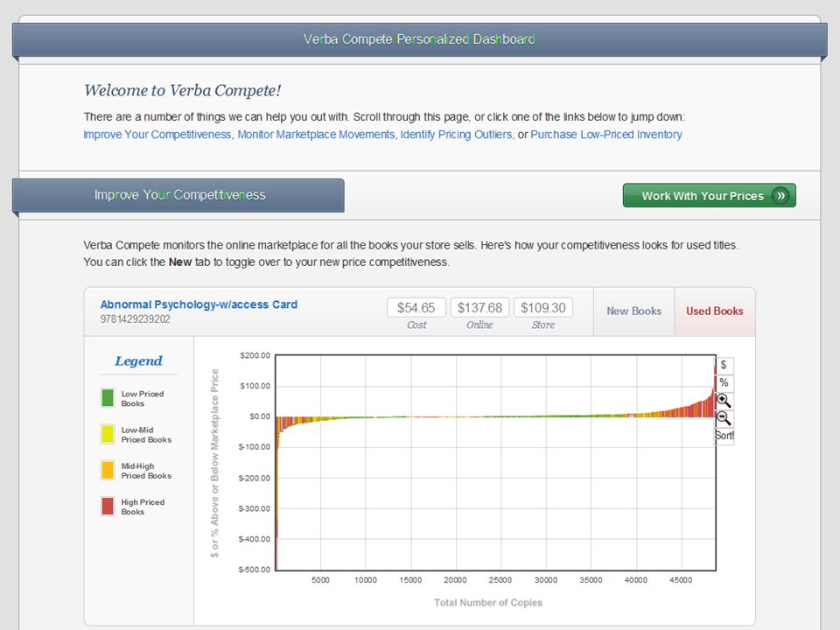840x630 pixels.
Task: Click the $54.65 cost field
Action: tap(416, 307)
